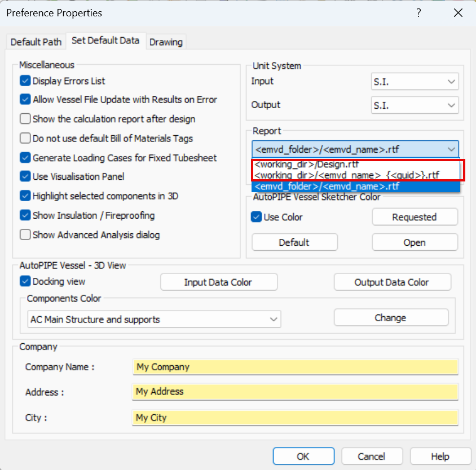Click the Requested color button
The height and width of the screenshot is (470, 476).
(x=415, y=217)
